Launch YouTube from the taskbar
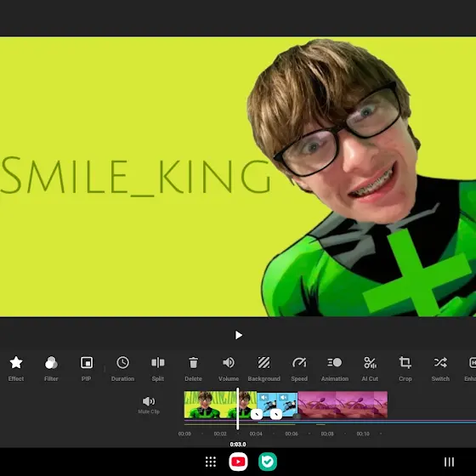The width and height of the screenshot is (476, 476). click(238, 462)
